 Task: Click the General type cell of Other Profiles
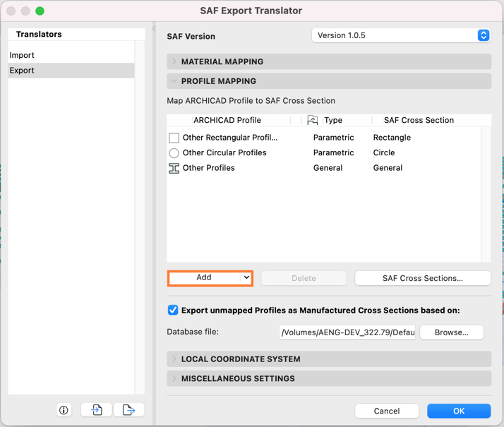(x=328, y=168)
